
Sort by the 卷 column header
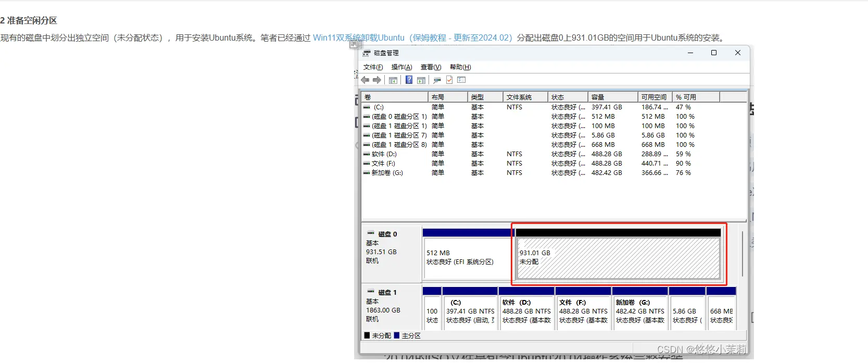pos(395,97)
